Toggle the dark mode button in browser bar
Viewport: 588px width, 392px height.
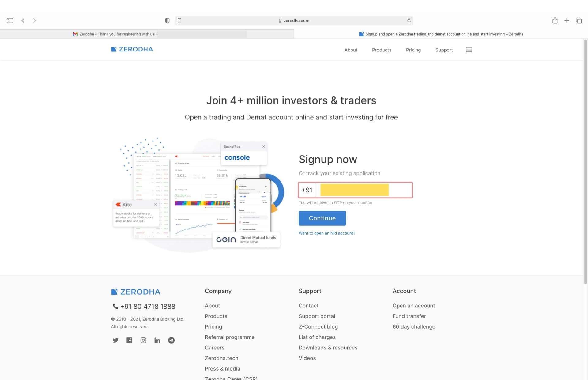167,20
